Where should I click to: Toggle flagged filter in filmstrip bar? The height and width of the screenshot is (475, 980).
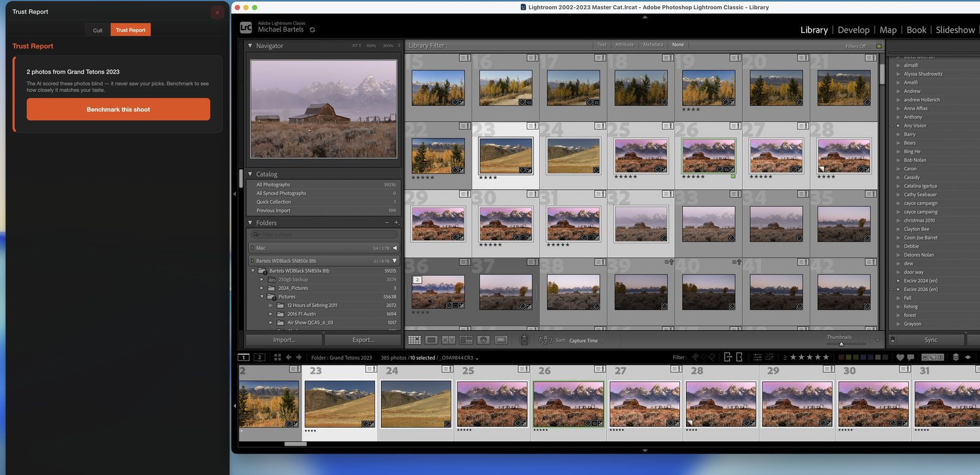click(695, 357)
